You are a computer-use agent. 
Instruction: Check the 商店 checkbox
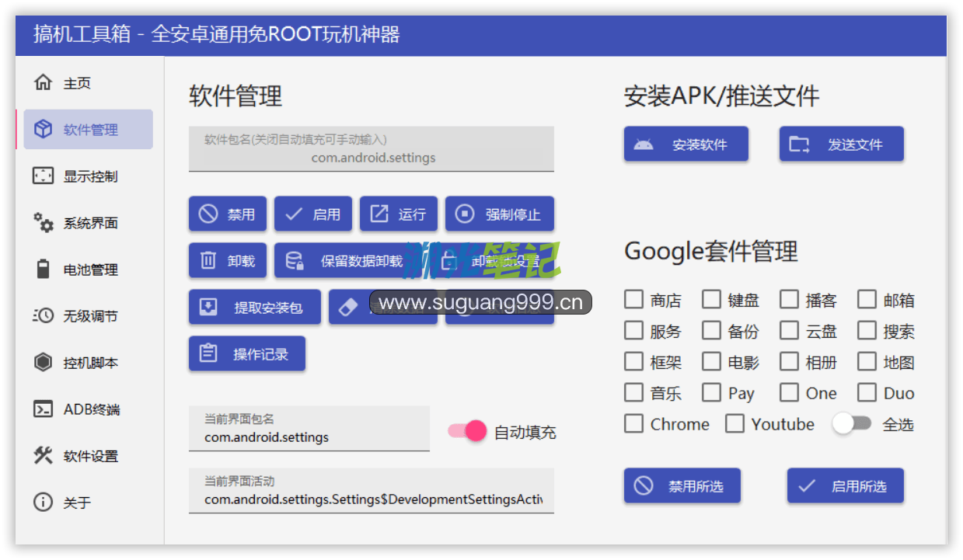tap(634, 300)
